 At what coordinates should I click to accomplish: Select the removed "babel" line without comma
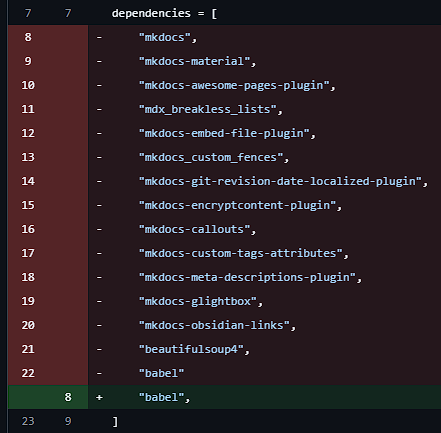click(x=161, y=373)
